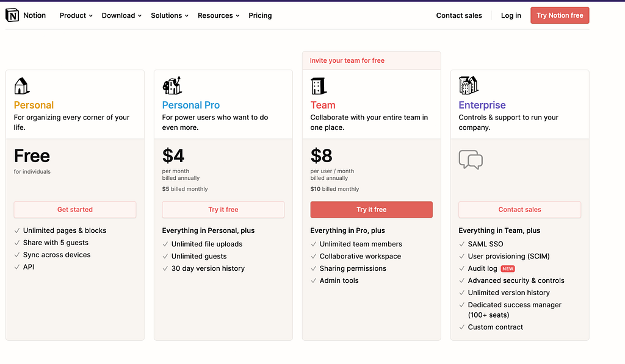
Task: Expand the Resources menu
Action: 219,15
